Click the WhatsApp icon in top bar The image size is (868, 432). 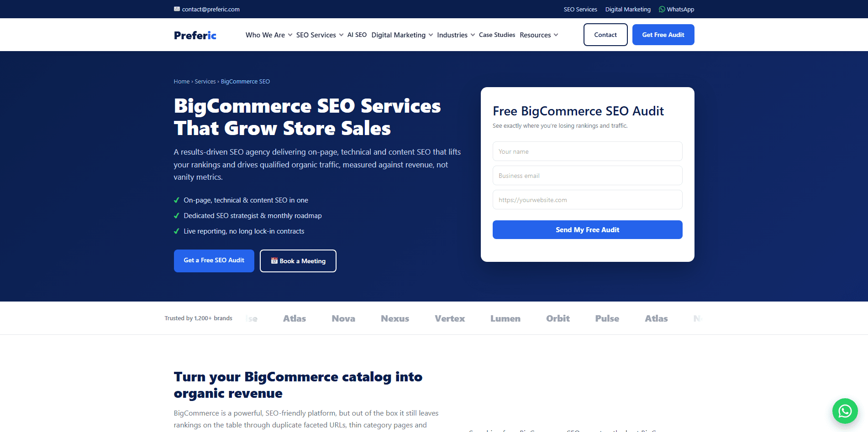[x=662, y=9]
